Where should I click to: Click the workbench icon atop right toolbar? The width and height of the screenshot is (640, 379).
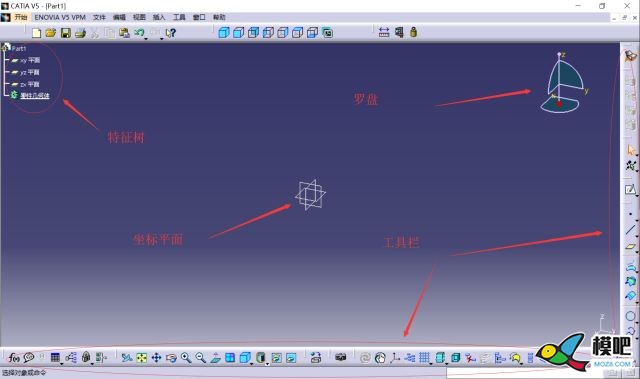tap(631, 56)
